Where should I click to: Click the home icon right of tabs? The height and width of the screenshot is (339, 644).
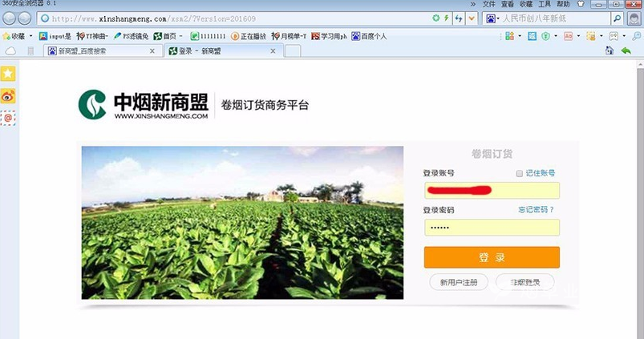tap(610, 50)
